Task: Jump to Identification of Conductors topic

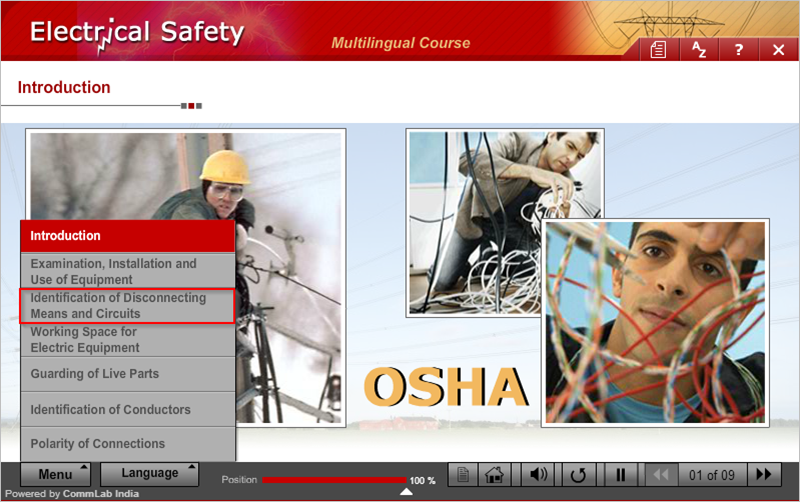Action: [127, 409]
